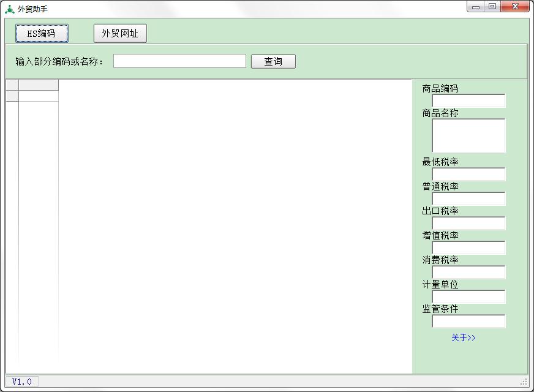Click the first empty cell in results grid

[x=39, y=96]
